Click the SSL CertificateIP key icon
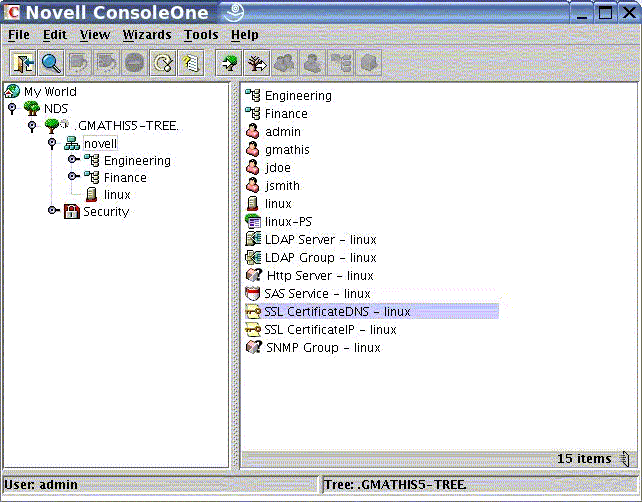 click(x=253, y=330)
